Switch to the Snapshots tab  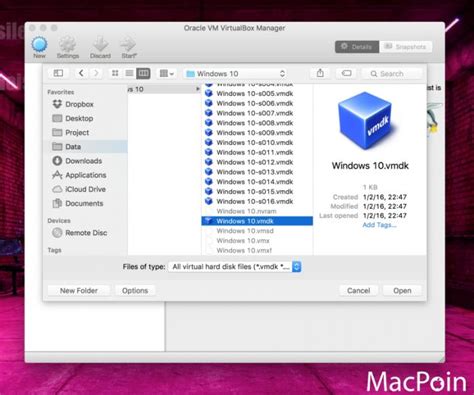click(x=406, y=47)
